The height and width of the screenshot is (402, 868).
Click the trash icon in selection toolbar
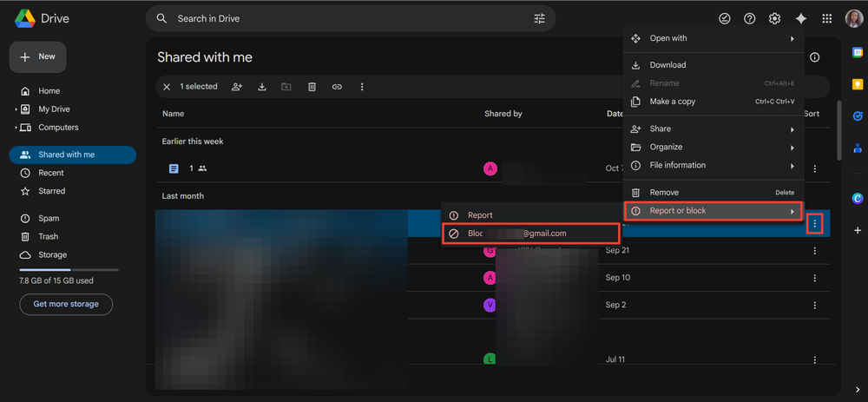pos(312,87)
